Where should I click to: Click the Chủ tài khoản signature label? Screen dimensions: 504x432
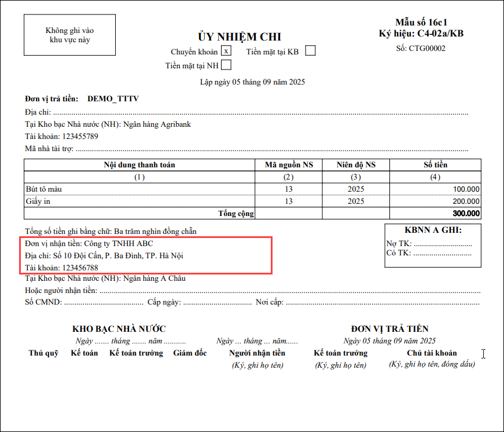432,353
